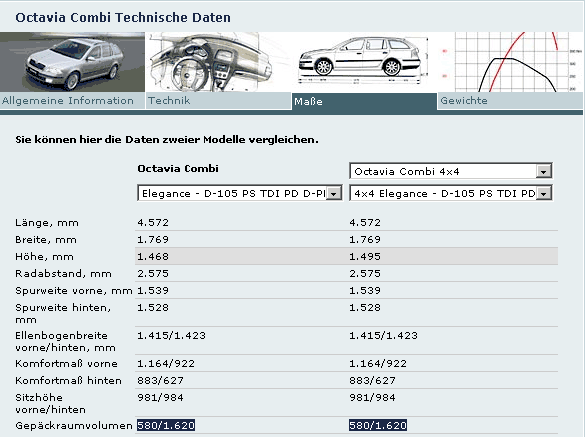Switch to the Technik tab
The image size is (585, 437).
[x=218, y=101]
